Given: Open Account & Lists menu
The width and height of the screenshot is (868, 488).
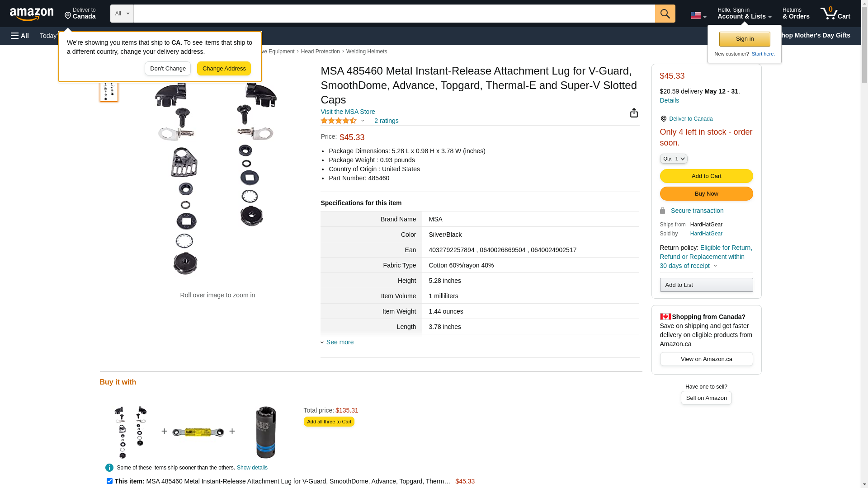Looking at the screenshot, I should [744, 14].
